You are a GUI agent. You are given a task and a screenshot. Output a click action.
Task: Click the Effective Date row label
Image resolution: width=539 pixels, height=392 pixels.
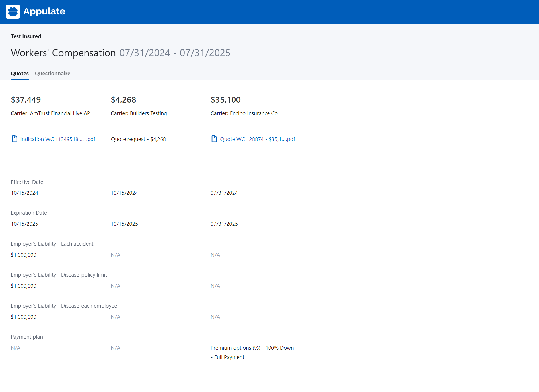27,182
